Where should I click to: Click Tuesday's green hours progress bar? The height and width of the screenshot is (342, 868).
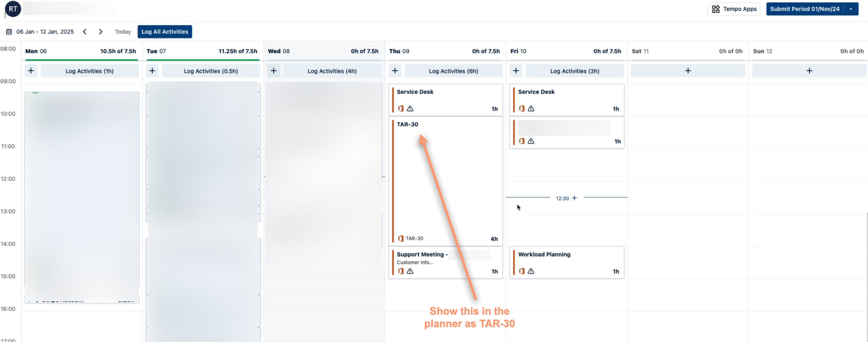(x=203, y=60)
